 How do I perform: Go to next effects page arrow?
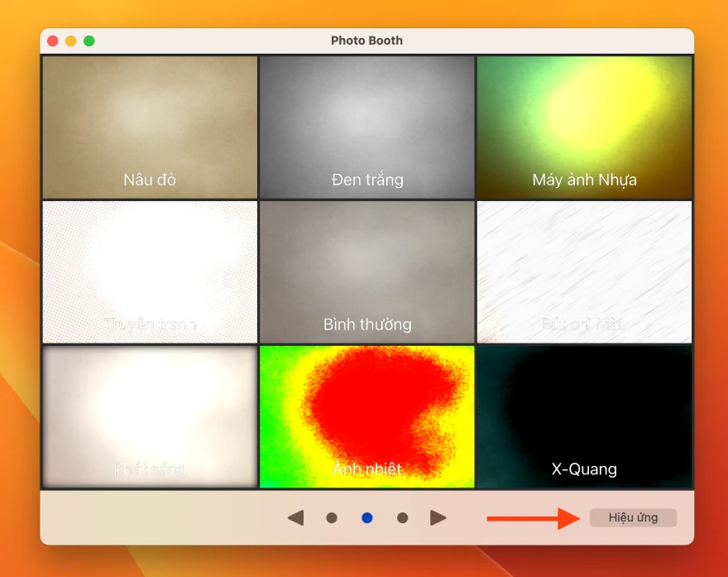click(438, 518)
